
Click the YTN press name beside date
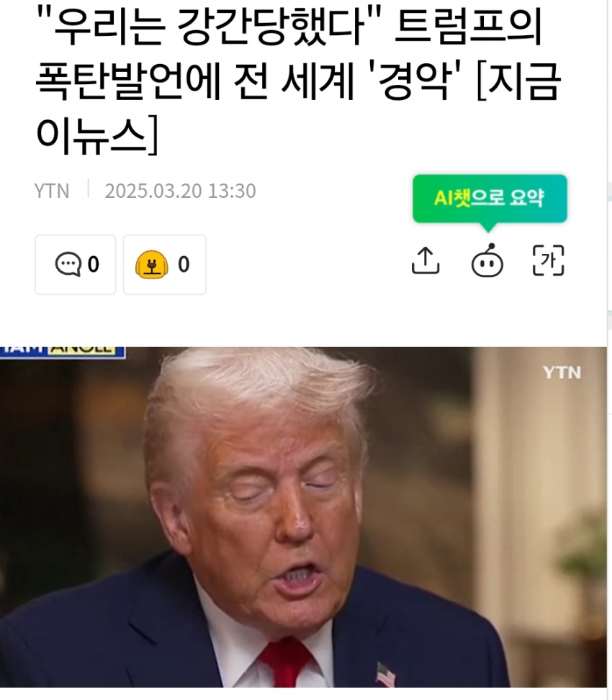[x=52, y=191]
